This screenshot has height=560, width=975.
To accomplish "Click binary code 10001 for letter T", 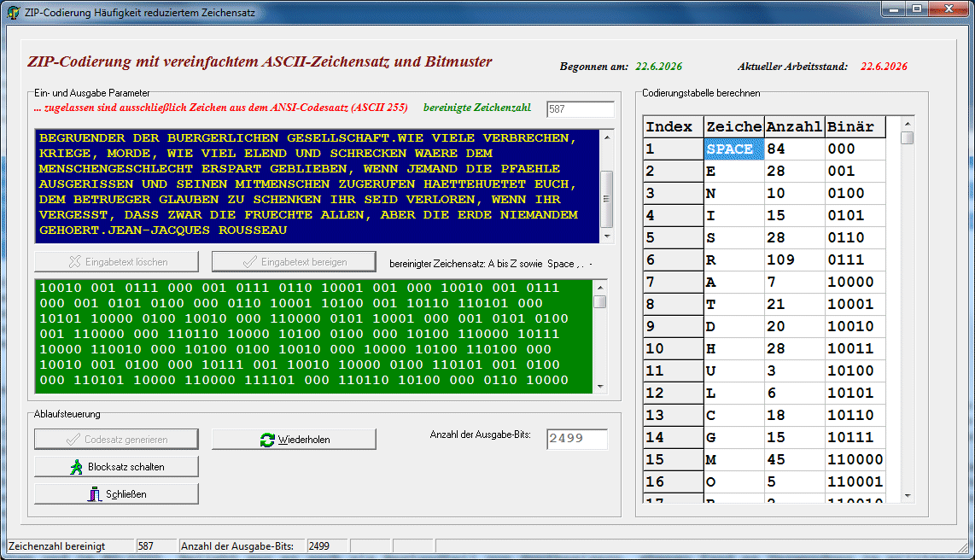I will coord(855,305).
